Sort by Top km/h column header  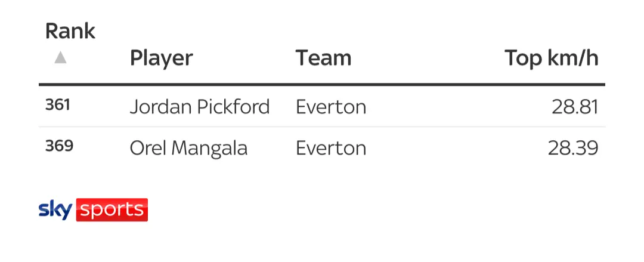551,58
